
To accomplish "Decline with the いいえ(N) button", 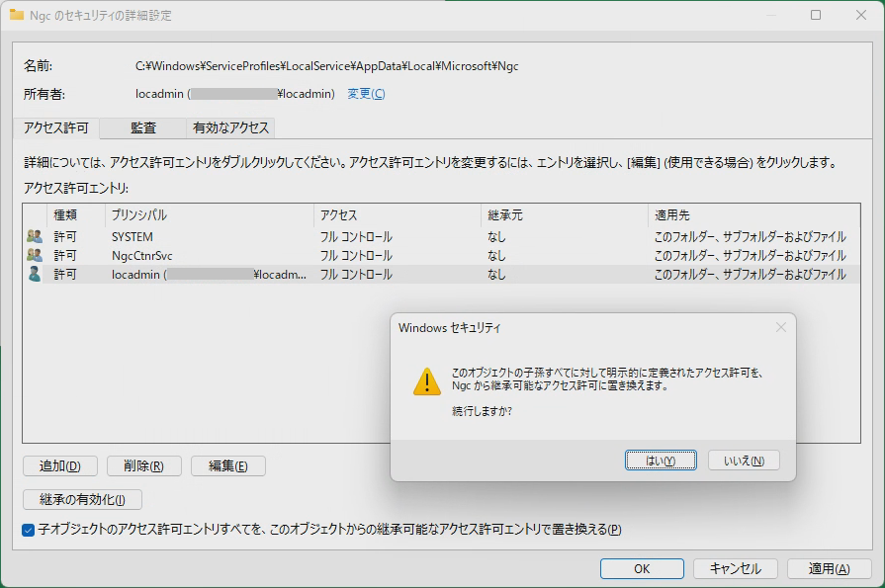I will pyautogui.click(x=744, y=461).
